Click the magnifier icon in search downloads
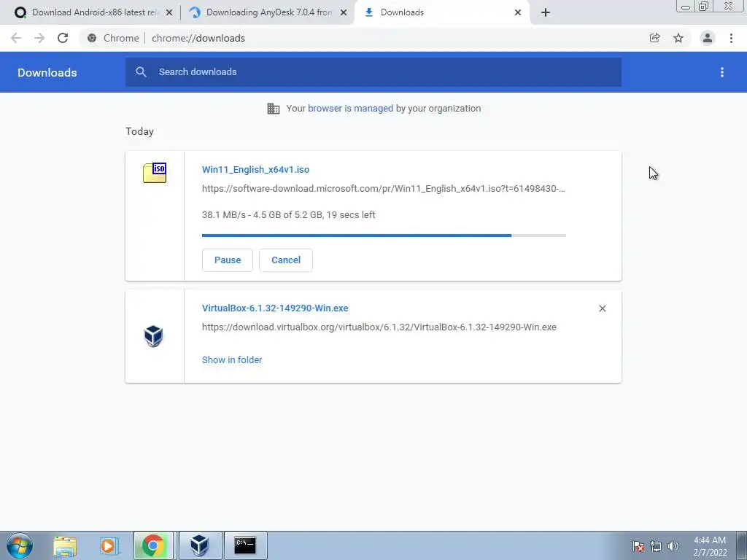 [141, 72]
